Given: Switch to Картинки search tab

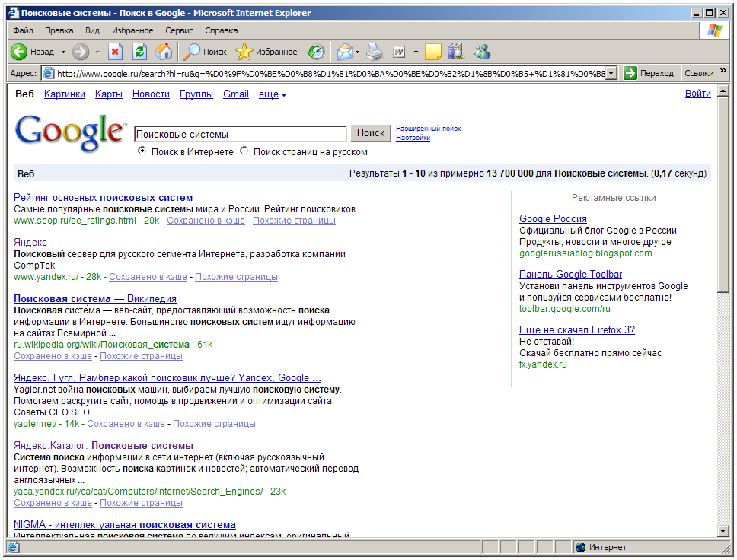Looking at the screenshot, I should click(x=65, y=94).
